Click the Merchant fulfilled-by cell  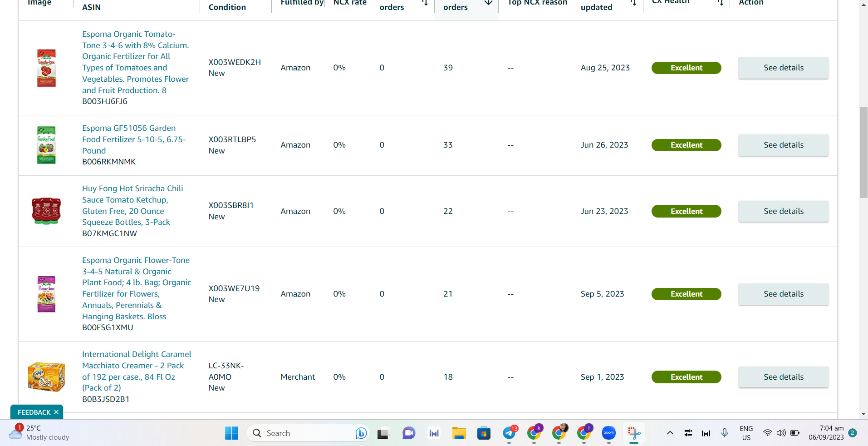(x=298, y=377)
